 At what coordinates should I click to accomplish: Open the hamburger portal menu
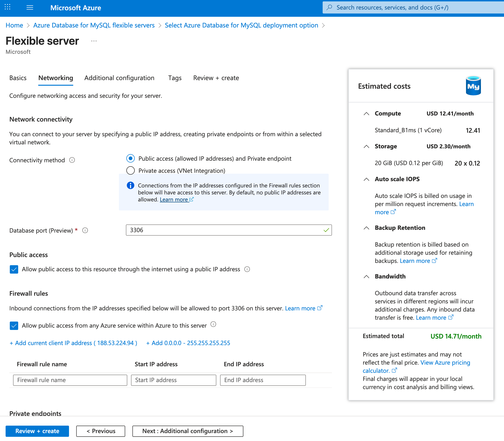pyautogui.click(x=30, y=7)
